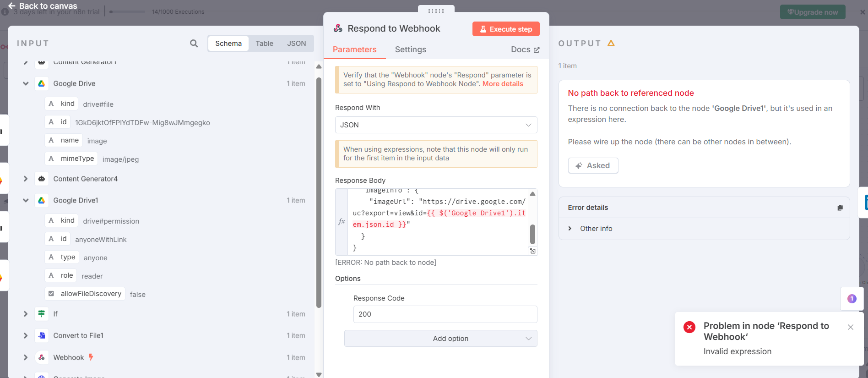Click the Respond to Webhook title icon
The image size is (868, 378).
point(338,28)
